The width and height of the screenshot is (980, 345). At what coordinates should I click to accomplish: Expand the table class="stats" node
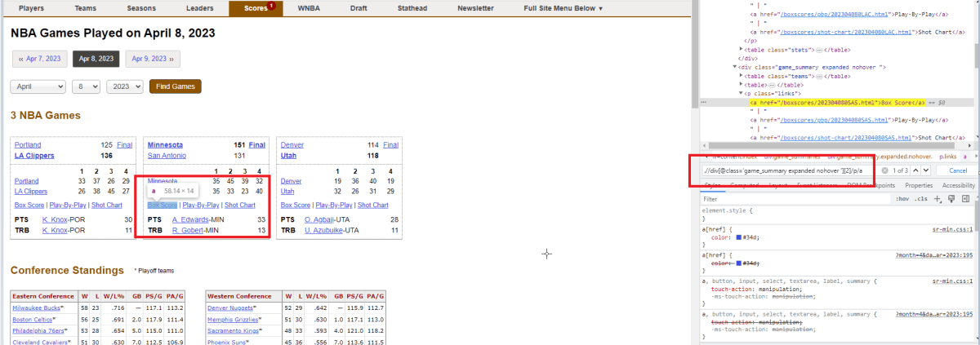[742, 49]
